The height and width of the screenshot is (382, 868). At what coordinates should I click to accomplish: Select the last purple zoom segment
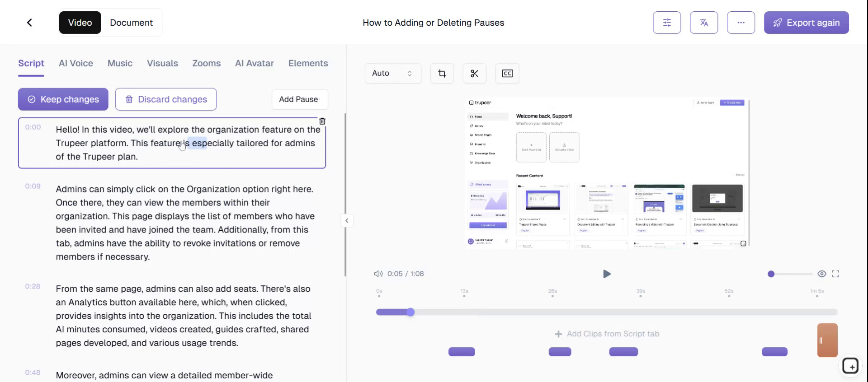(x=774, y=352)
